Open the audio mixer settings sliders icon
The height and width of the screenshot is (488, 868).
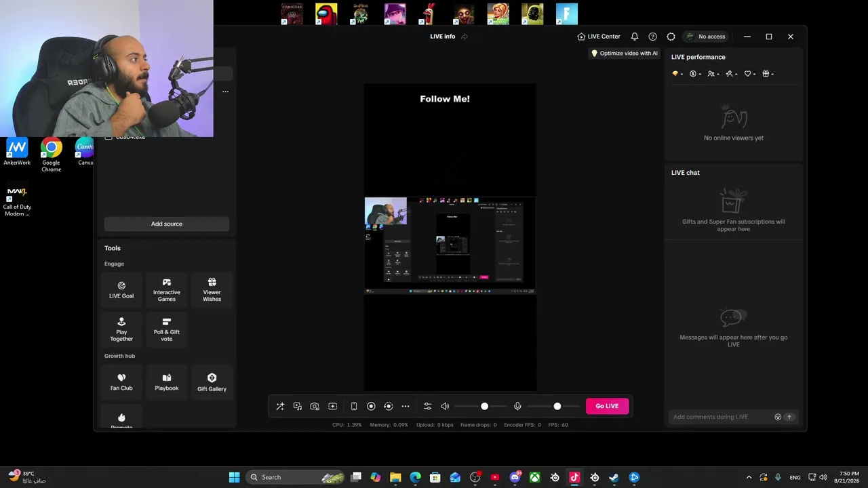tap(427, 406)
